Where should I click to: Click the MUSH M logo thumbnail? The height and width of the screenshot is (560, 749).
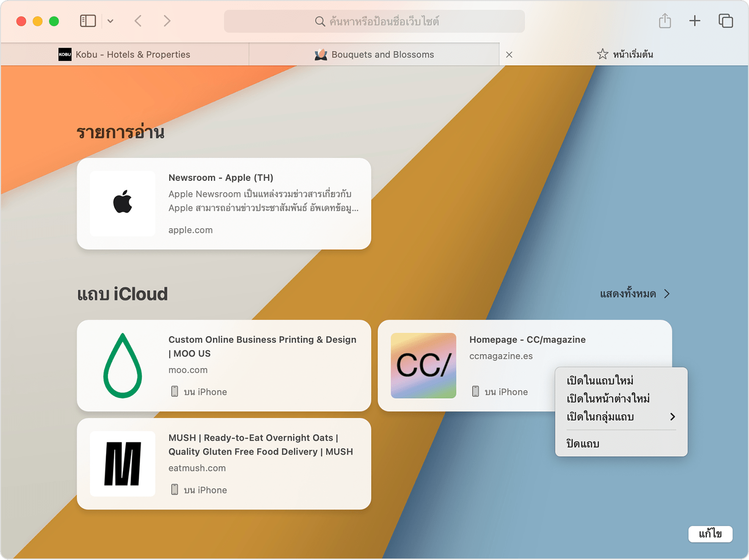pos(122,463)
